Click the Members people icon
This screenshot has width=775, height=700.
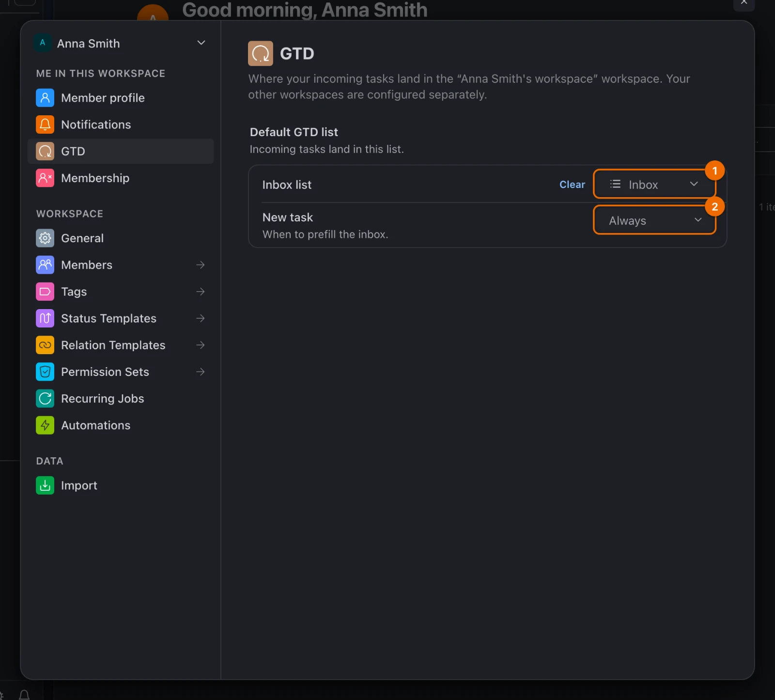[x=45, y=264]
